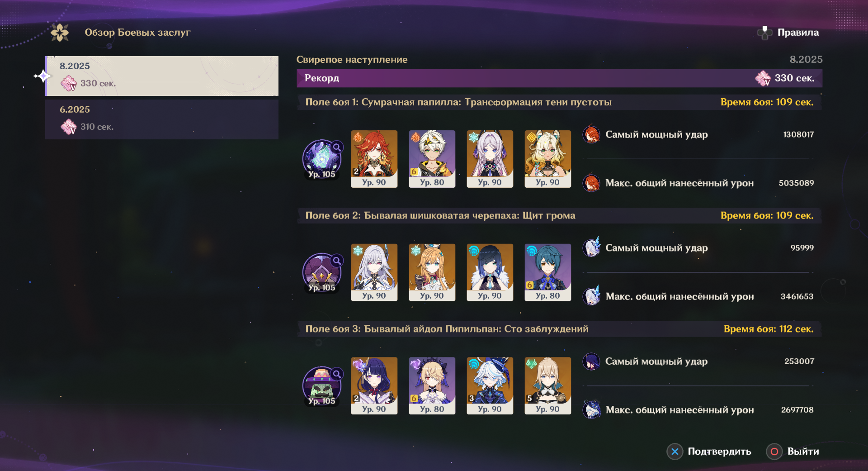Open boss details for Поле боя 1 enemy

(322, 159)
